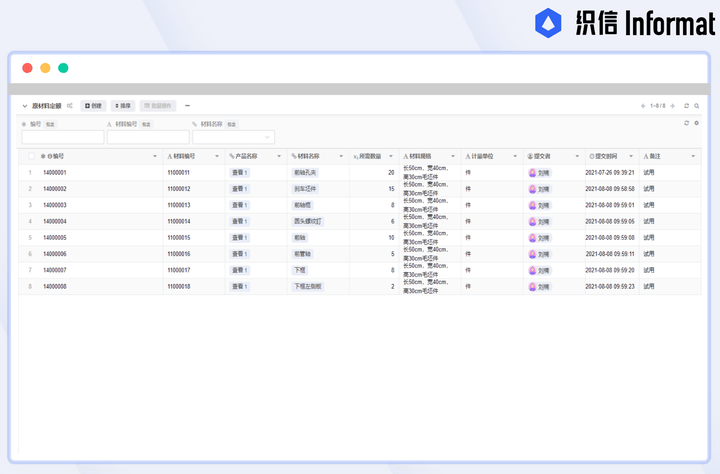Click the timestamp 2021-08-08 09:59:23

[x=610, y=287]
